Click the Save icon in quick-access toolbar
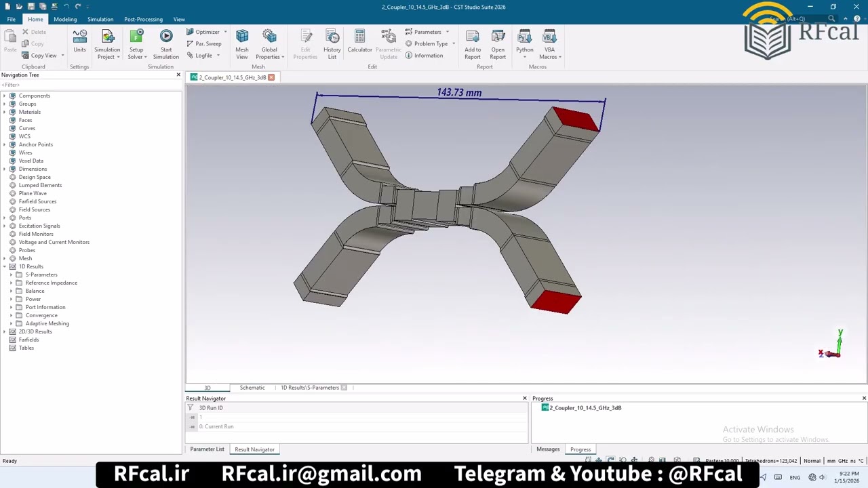Viewport: 868px width, 488px height. click(31, 7)
